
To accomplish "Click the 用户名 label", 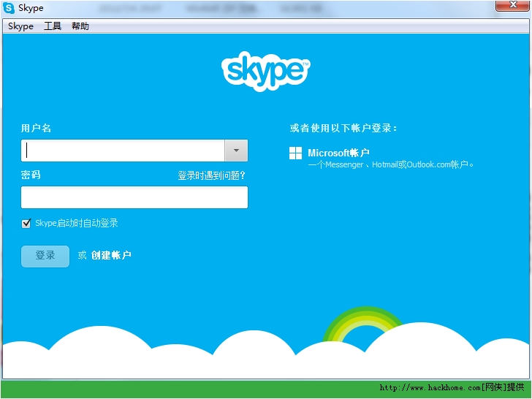I will point(36,128).
